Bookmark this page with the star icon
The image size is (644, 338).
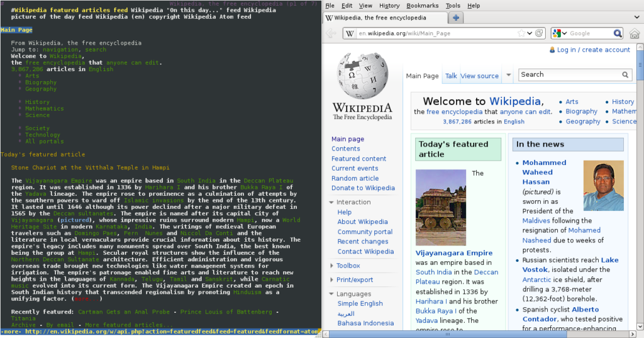(x=521, y=33)
